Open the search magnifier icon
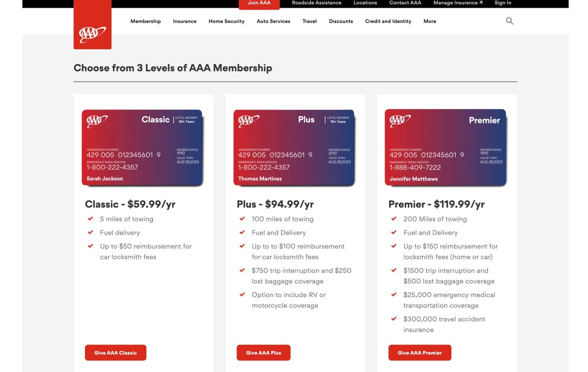Viewport: 588px width, 372px height. (509, 21)
